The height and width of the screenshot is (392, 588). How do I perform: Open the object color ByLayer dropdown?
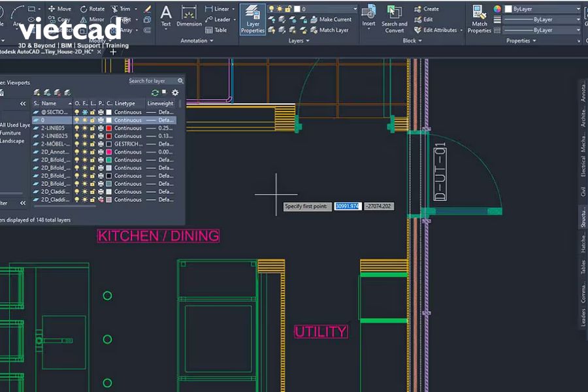coord(579,8)
